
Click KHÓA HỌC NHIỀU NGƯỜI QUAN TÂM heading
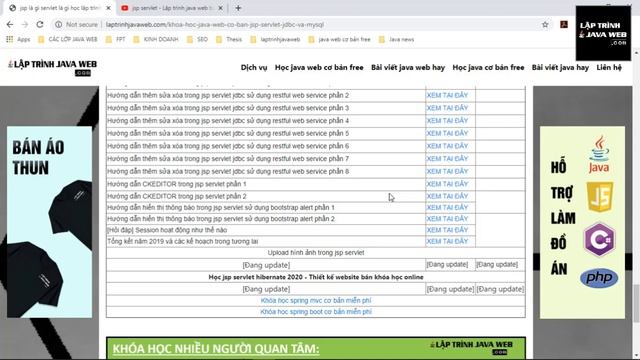(x=216, y=349)
